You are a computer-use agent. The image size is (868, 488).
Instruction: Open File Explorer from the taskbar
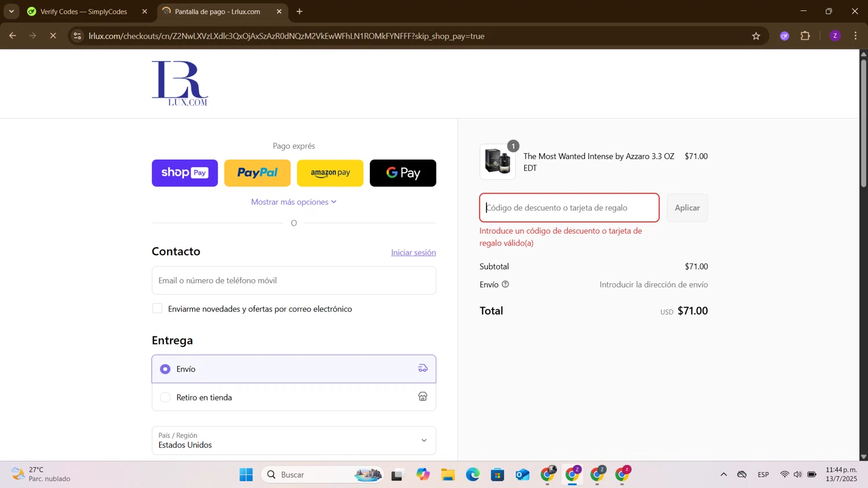click(x=448, y=475)
